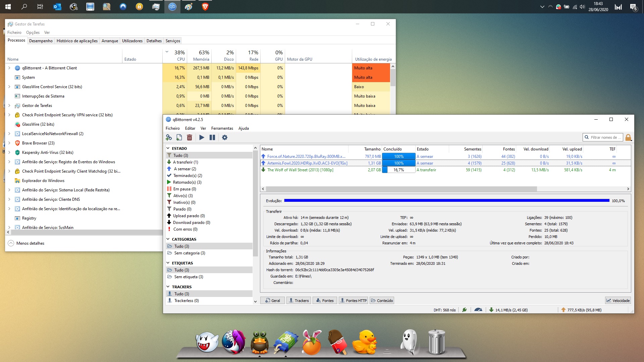Expand the Brave Browser process group
The image size is (644, 362).
point(9,143)
